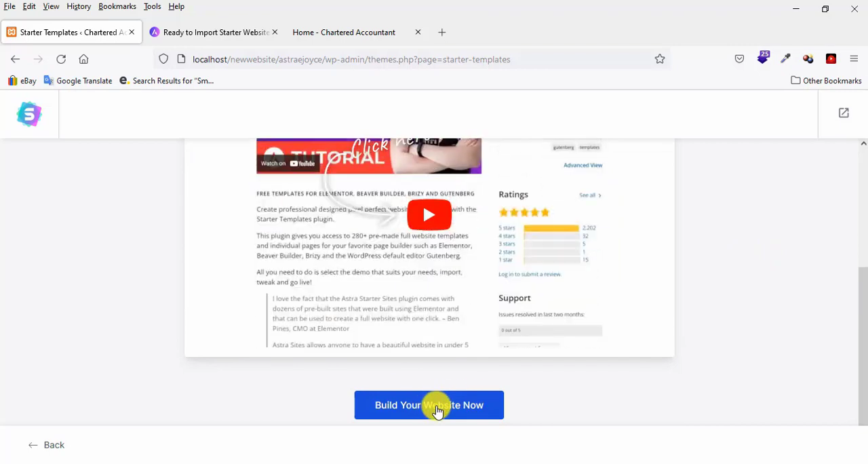This screenshot has height=464, width=868.
Task: Switch to Starter Templates tab
Action: [71, 32]
